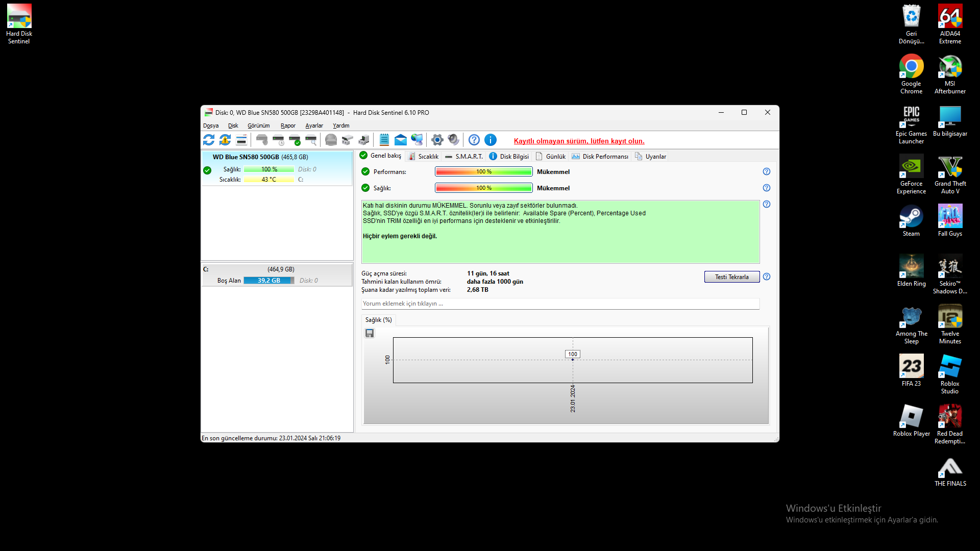Select THE FINALS desktop shortcut
Screen dimensions: 980x551
click(x=950, y=471)
